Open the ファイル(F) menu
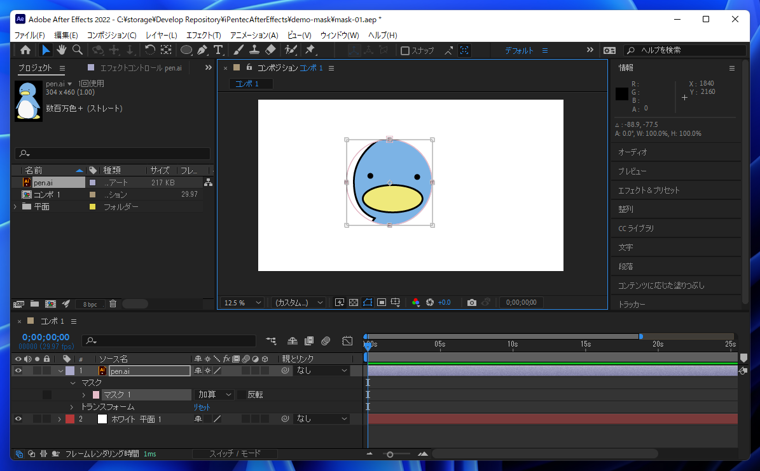The height and width of the screenshot is (471, 760). [29, 35]
